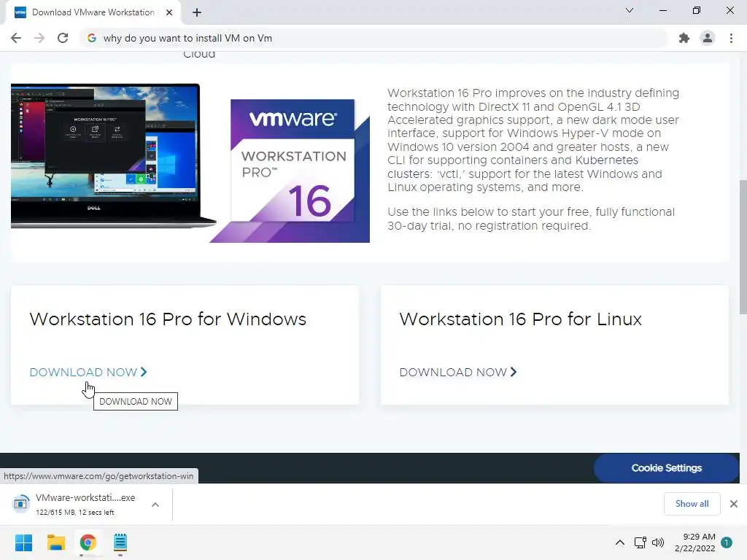Click the Google icon in address bar

(x=92, y=38)
